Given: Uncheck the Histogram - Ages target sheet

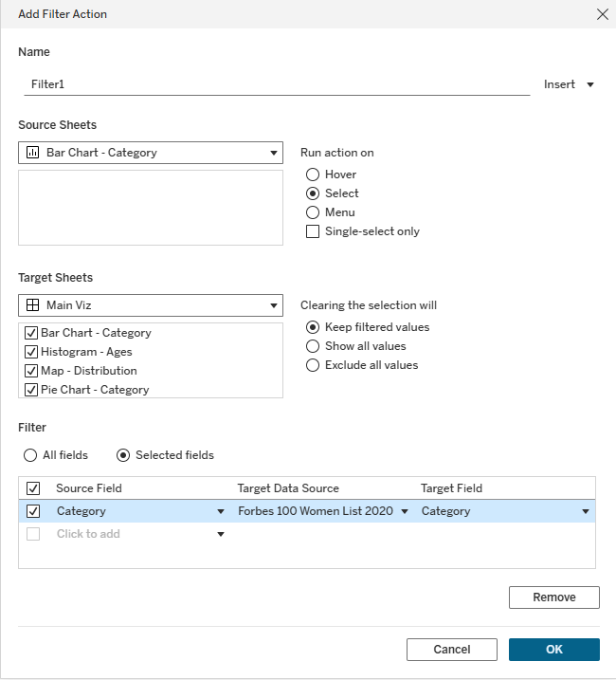Looking at the screenshot, I should click(31, 352).
